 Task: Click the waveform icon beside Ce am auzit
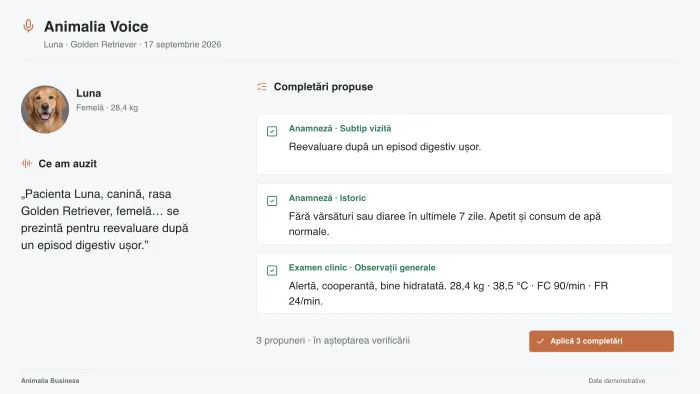pyautogui.click(x=26, y=163)
